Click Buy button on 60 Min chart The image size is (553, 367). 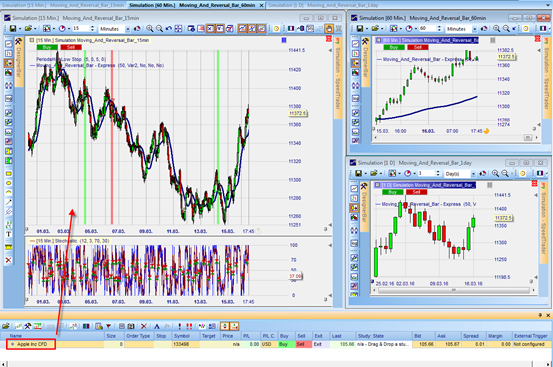(x=394, y=47)
